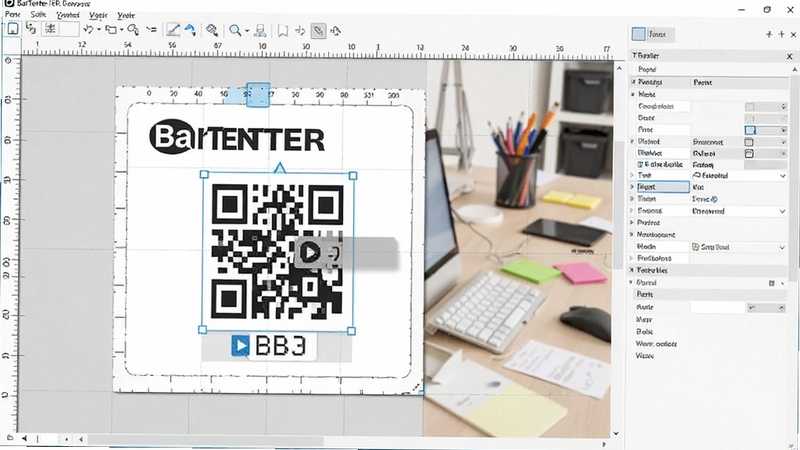Open the small dropdown arrow beside undo

pos(99,30)
